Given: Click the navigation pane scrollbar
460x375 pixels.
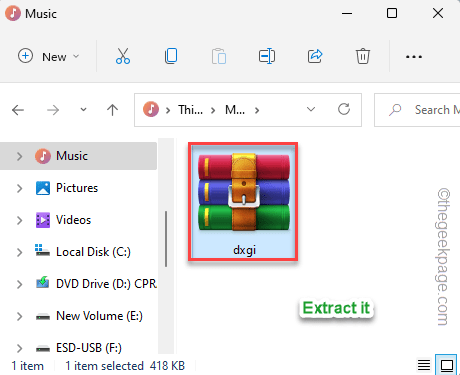Looking at the screenshot, I should pyautogui.click(x=166, y=239).
